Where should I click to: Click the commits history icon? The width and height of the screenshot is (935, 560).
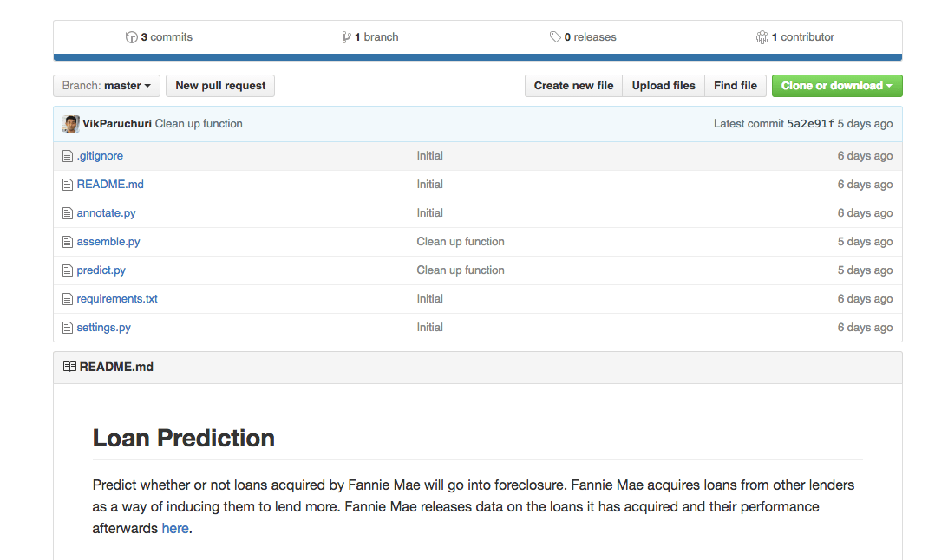pos(131,37)
